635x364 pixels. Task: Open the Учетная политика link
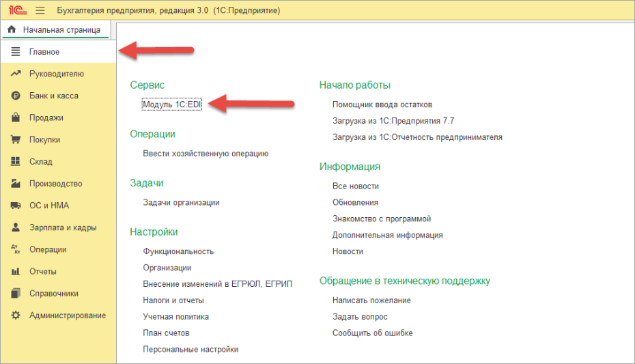[x=175, y=317]
